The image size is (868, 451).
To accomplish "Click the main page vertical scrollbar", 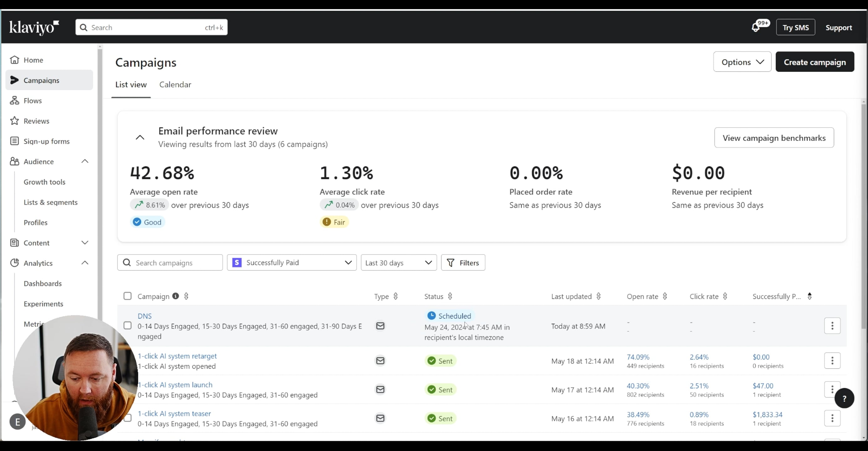I will click(863, 216).
